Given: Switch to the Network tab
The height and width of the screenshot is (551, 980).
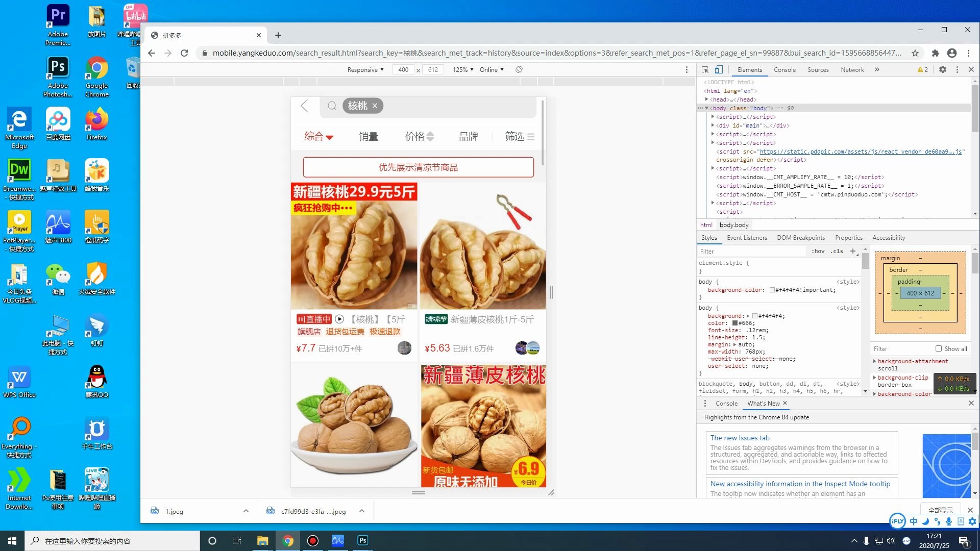Looking at the screenshot, I should 852,70.
